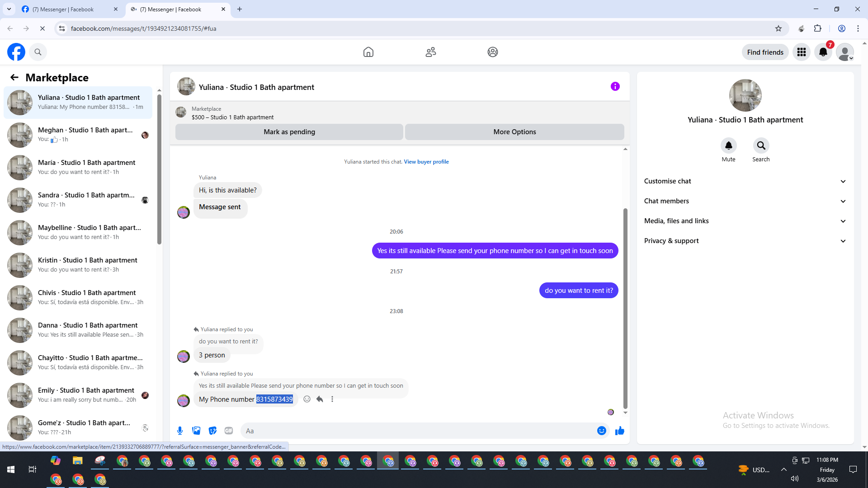This screenshot has width=868, height=488.
Task: Open emoji picker in message box
Action: point(601,431)
